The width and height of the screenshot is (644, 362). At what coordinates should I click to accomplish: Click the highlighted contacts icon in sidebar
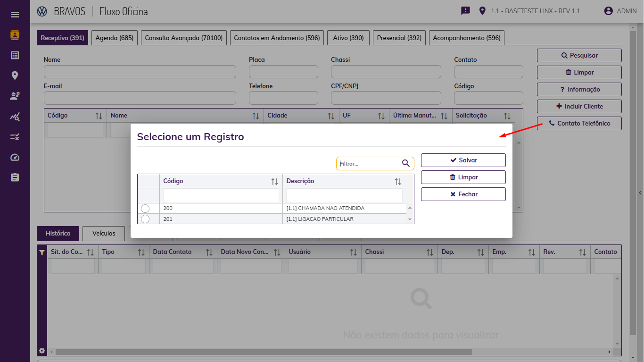15,35
